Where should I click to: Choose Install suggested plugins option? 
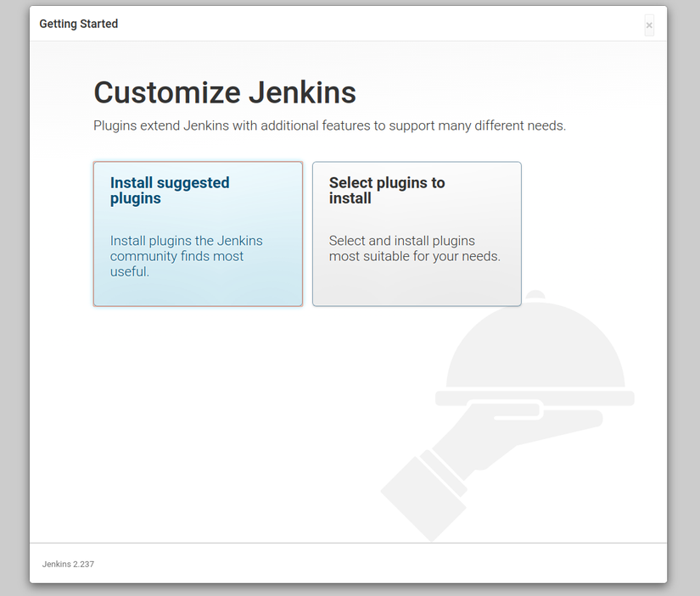click(x=198, y=234)
